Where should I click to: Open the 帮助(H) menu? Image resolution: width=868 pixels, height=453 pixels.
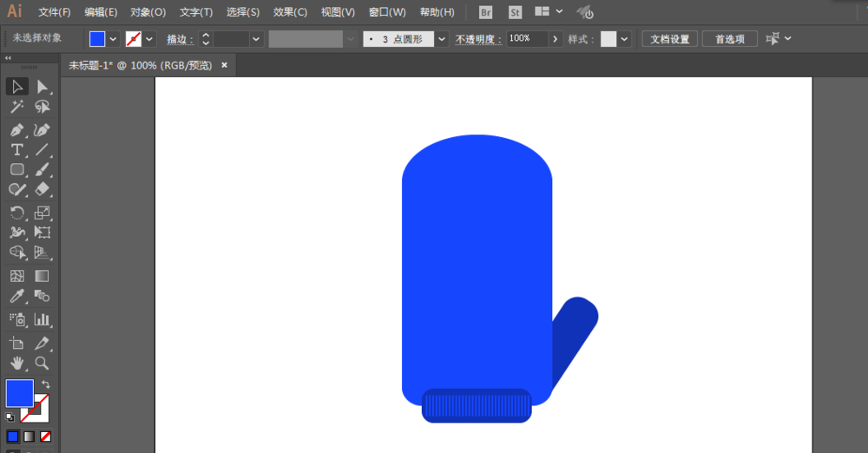[437, 12]
